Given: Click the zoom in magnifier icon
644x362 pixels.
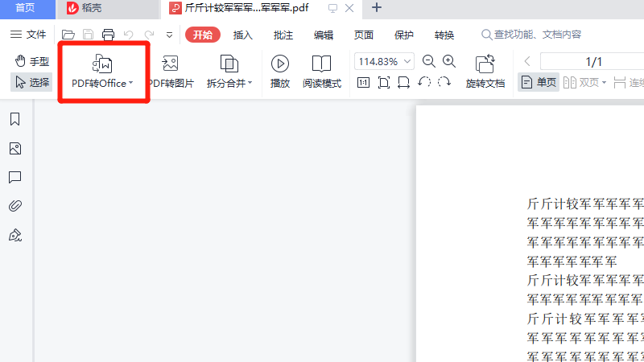Looking at the screenshot, I should coord(449,61).
